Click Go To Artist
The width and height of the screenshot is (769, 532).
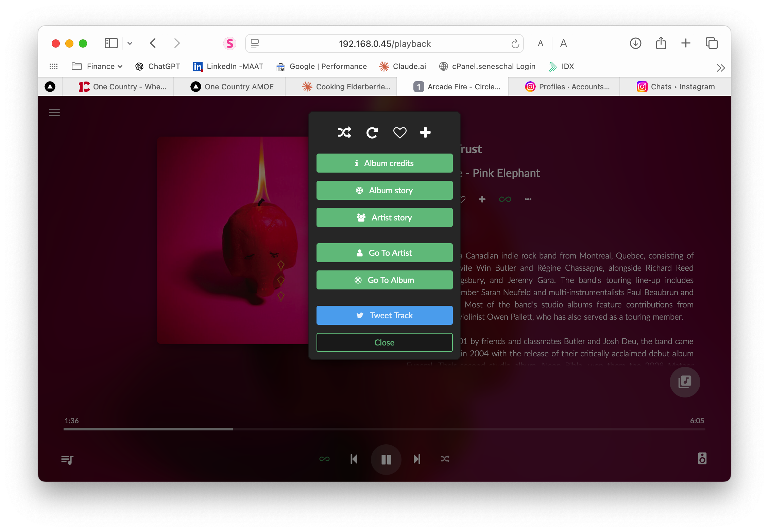click(384, 253)
